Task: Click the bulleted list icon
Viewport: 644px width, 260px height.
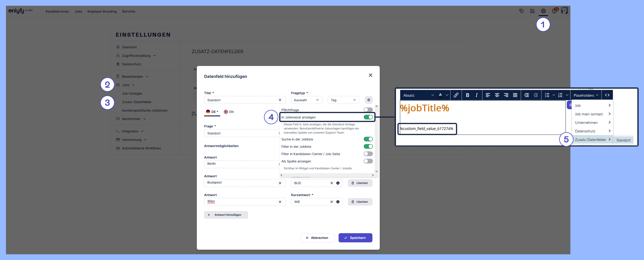Action: 547,95
